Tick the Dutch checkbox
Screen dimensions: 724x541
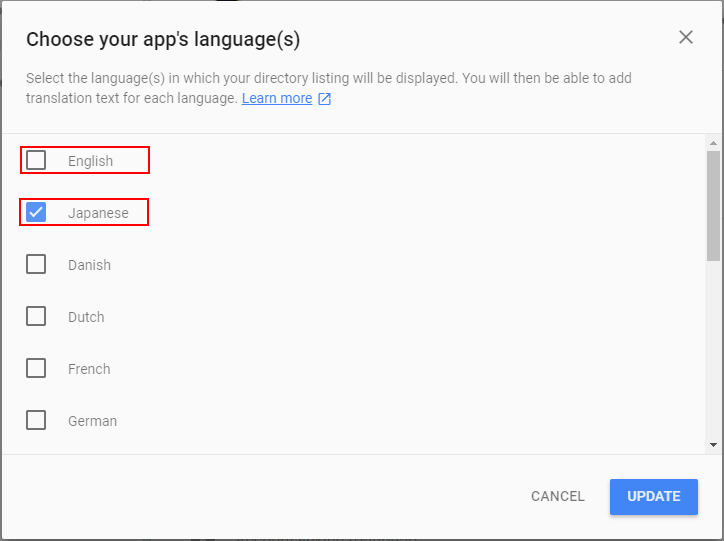point(36,317)
